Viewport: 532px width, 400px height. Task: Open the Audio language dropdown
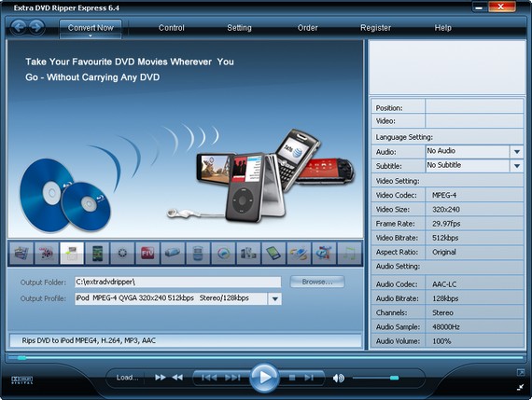pyautogui.click(x=474, y=152)
